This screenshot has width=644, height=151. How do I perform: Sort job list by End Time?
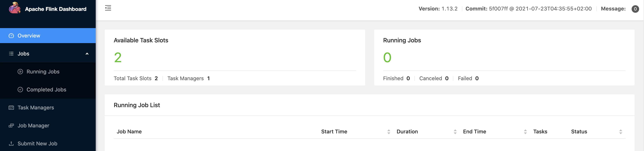(x=525, y=132)
